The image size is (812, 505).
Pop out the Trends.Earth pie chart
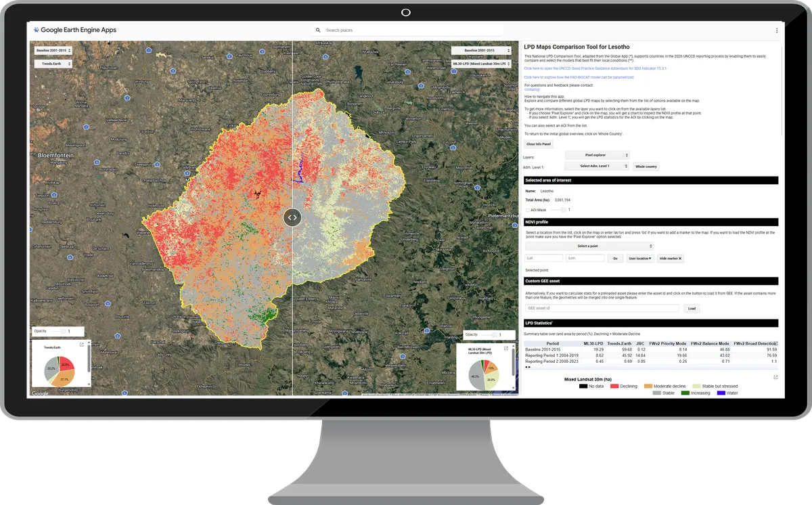(x=82, y=345)
